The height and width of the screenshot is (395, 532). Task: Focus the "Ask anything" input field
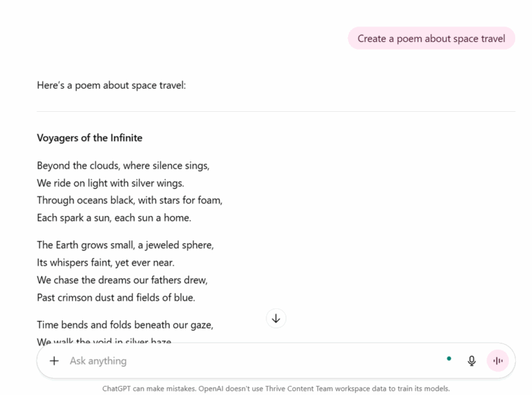245,361
